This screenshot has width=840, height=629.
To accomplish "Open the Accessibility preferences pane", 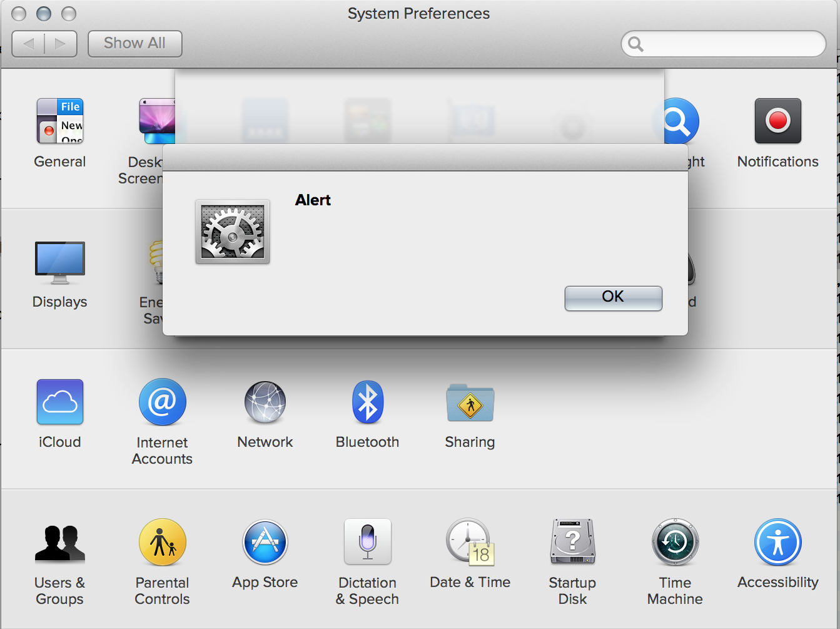I will (x=777, y=542).
